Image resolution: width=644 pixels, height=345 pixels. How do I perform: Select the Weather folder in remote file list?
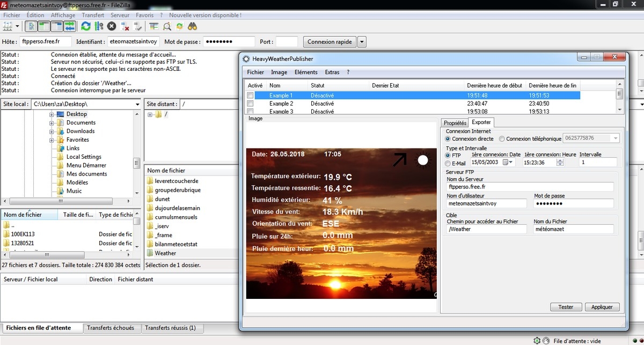[x=166, y=253]
